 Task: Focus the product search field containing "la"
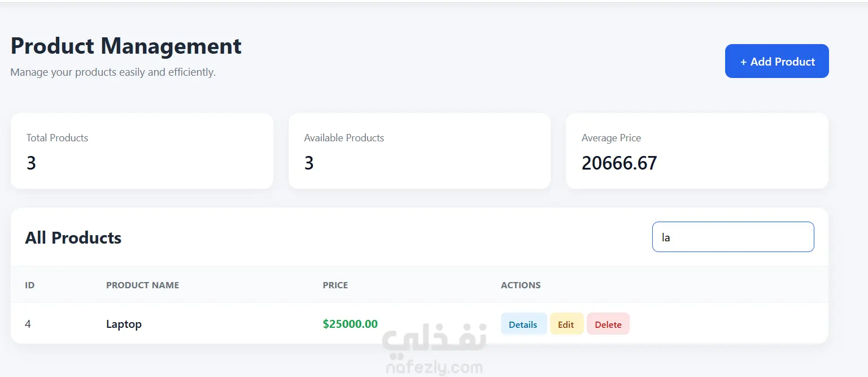(732, 237)
